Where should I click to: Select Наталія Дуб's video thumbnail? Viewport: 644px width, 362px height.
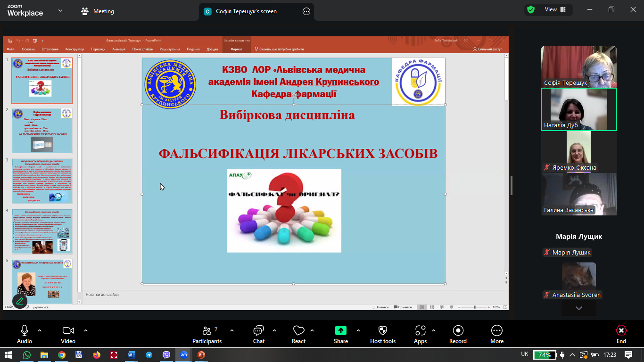coord(578,109)
